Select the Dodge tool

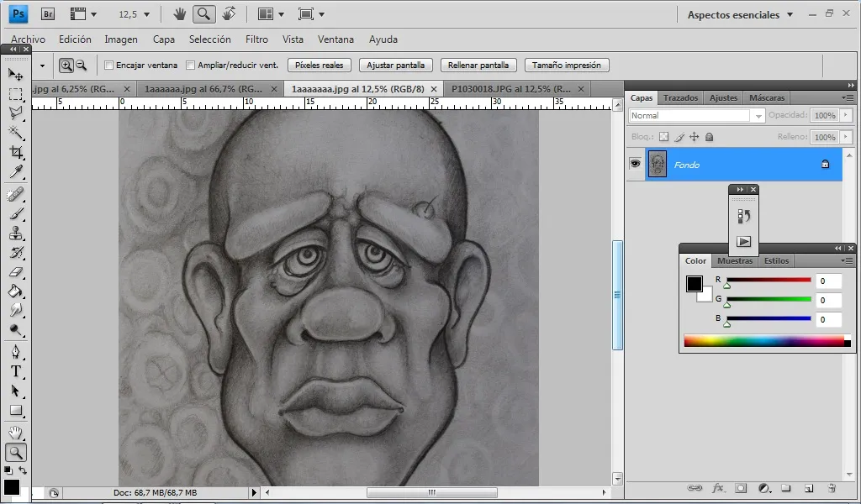[15, 329]
